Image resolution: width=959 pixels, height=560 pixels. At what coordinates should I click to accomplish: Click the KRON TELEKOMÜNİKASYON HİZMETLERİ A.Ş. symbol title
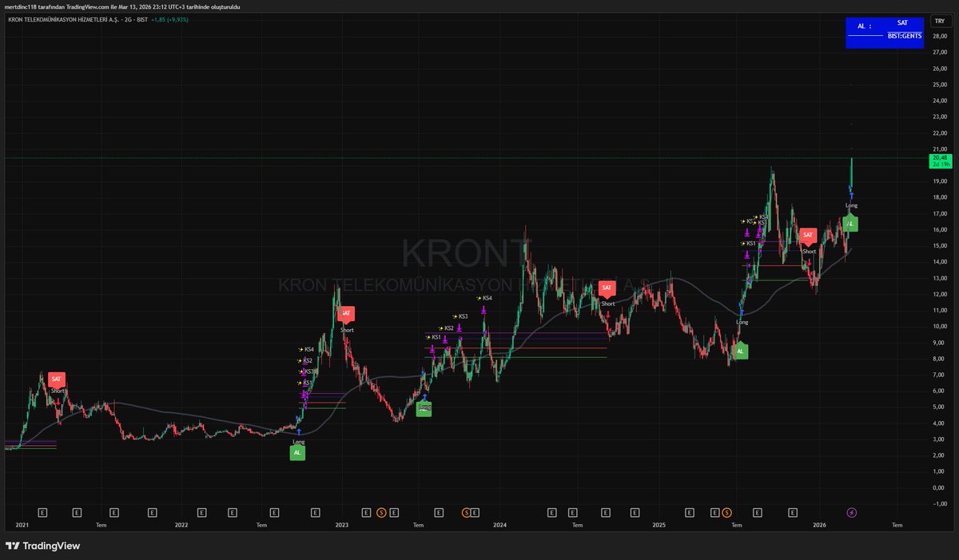pyautogui.click(x=63, y=19)
